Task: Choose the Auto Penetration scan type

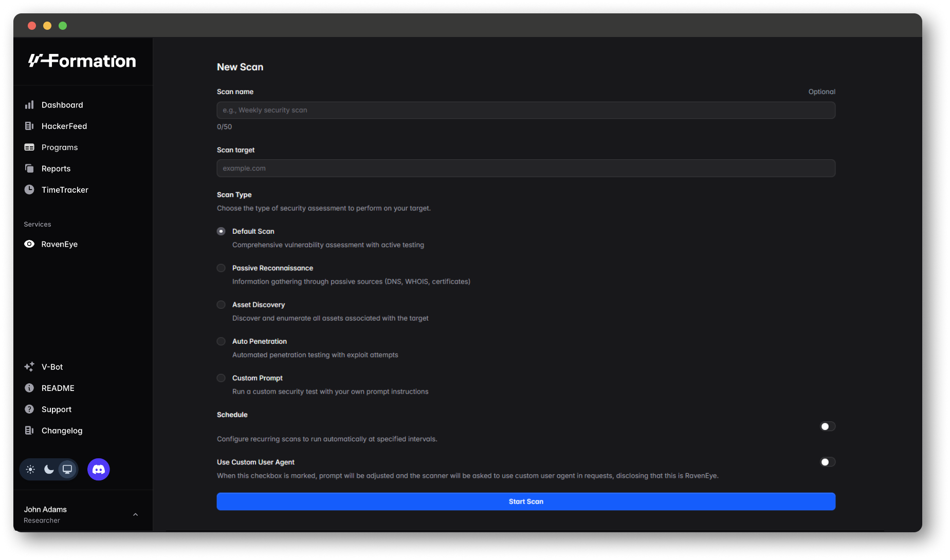Action: click(221, 342)
